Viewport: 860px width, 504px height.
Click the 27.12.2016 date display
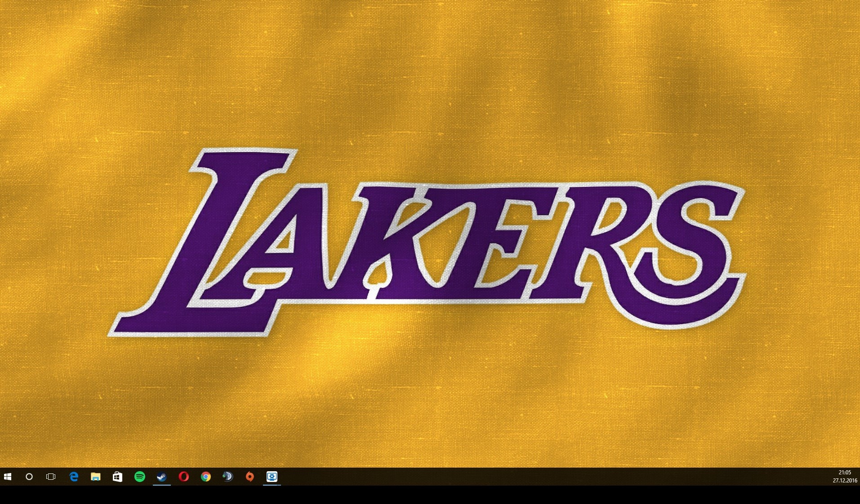(x=844, y=481)
